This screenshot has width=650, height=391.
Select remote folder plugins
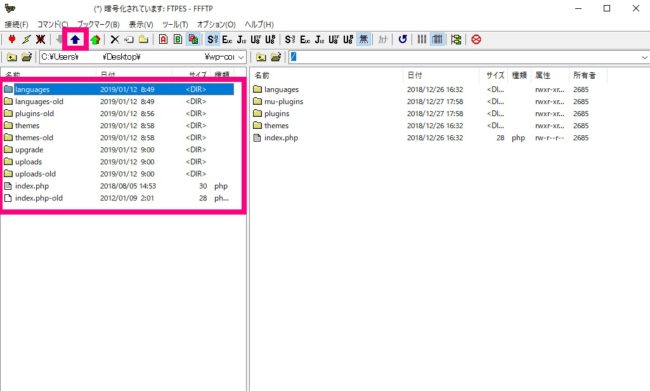tap(276, 114)
